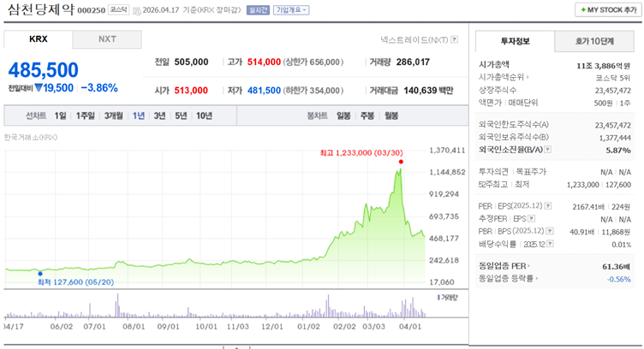Click the blue 최저 low dot on chart
Viewport: 644px width, 349px height.
click(x=40, y=274)
